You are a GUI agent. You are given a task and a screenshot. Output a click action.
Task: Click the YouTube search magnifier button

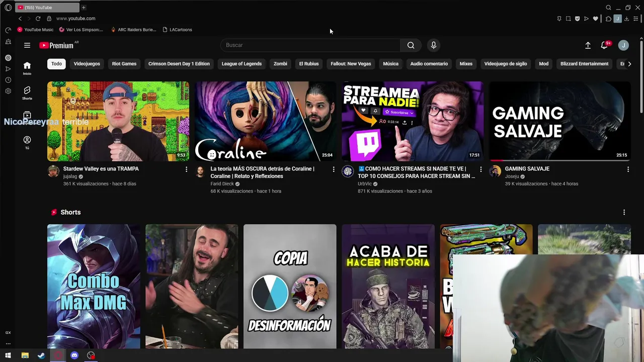[411, 45]
